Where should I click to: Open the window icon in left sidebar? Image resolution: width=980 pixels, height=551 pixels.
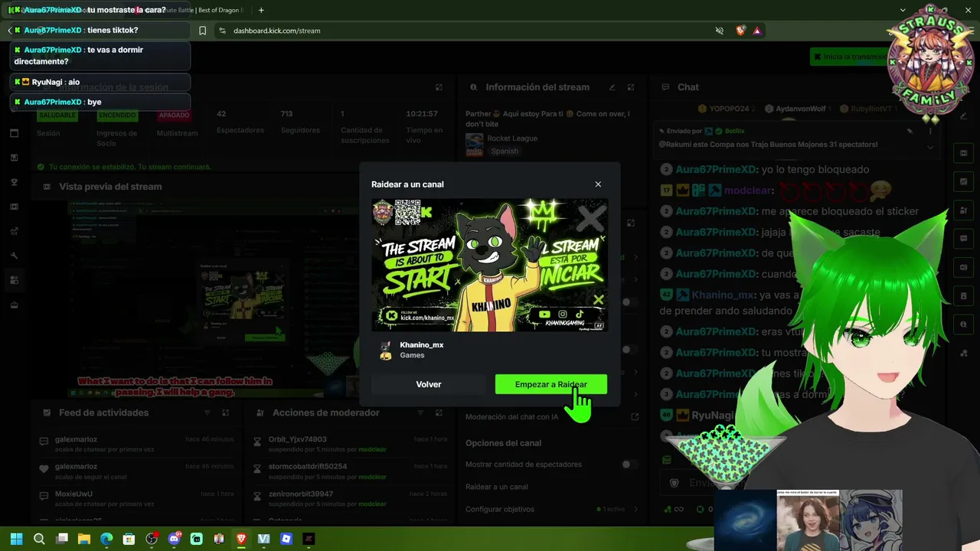click(14, 133)
